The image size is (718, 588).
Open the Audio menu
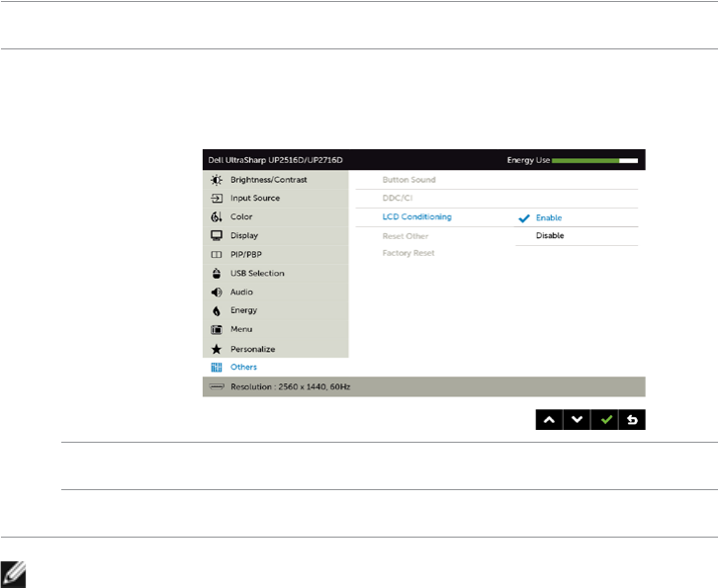[275, 292]
